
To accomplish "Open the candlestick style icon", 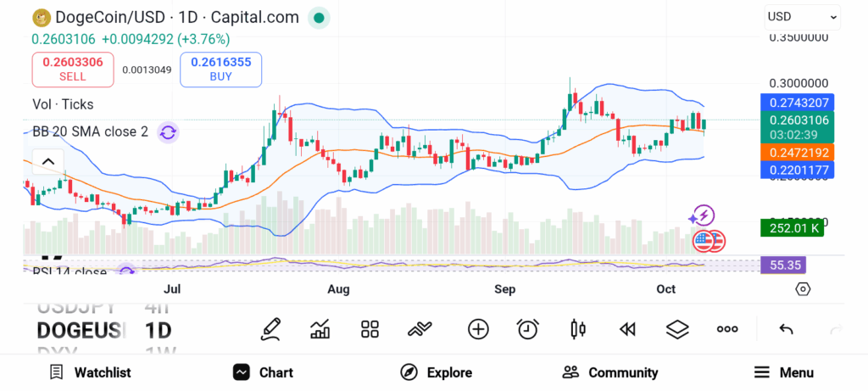I will [x=579, y=329].
